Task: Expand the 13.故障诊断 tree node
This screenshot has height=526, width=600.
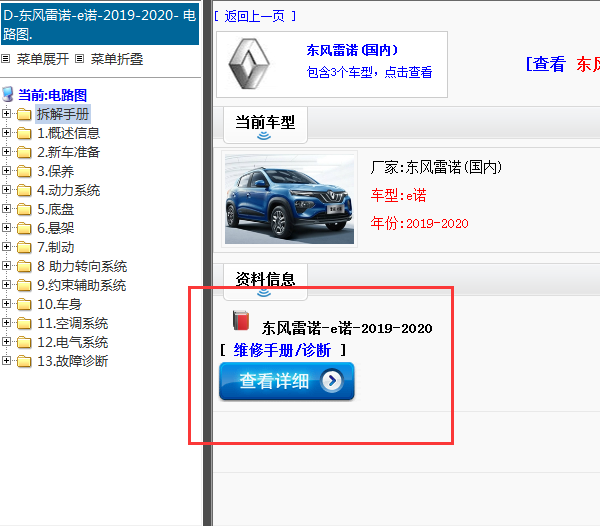Action: click(6, 361)
